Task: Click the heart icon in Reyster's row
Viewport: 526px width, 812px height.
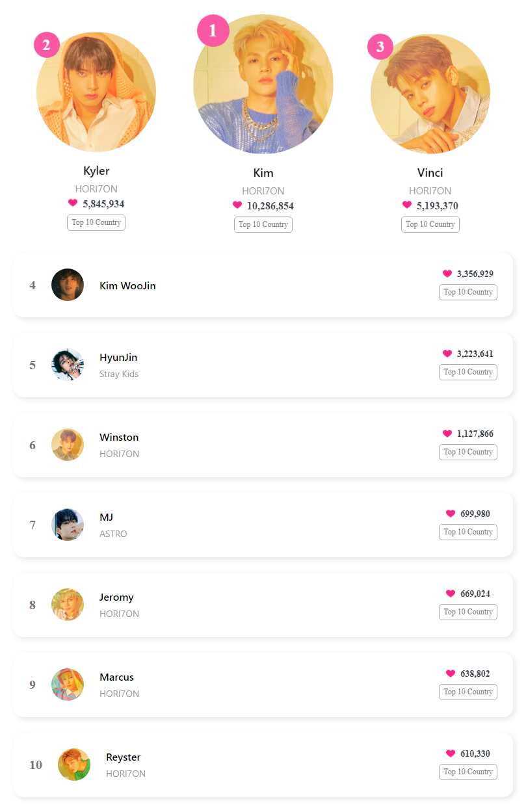Action: pos(451,753)
